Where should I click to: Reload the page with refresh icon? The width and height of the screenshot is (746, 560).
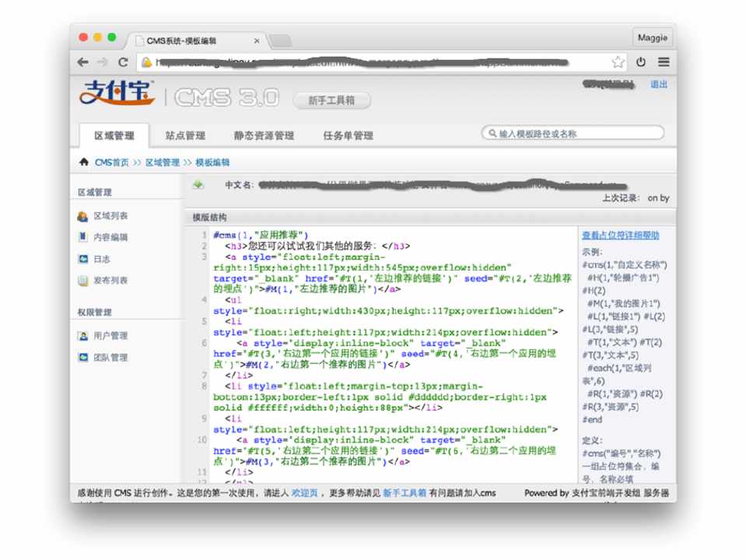[123, 62]
